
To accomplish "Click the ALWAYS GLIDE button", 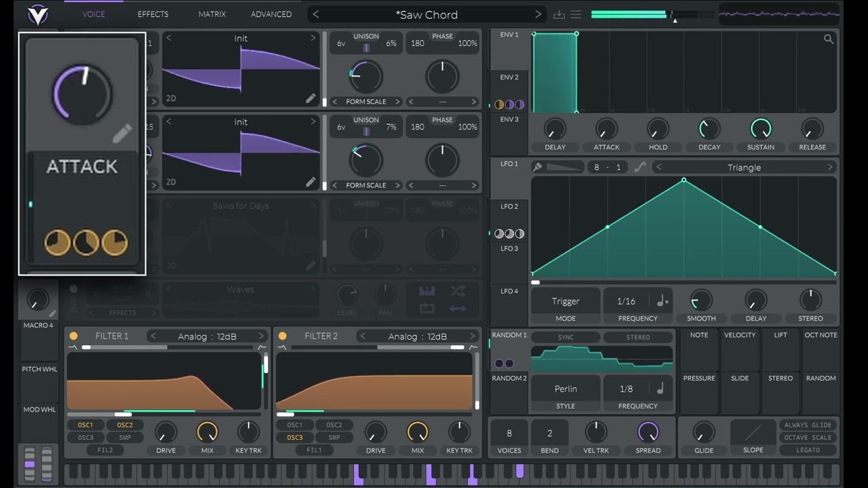I will [x=808, y=425].
